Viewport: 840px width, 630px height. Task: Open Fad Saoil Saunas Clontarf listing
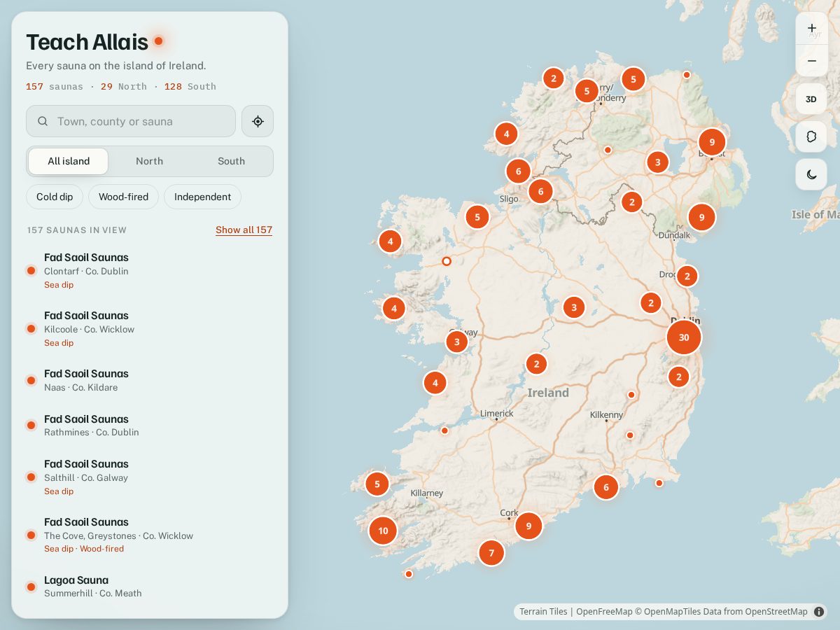[150, 270]
